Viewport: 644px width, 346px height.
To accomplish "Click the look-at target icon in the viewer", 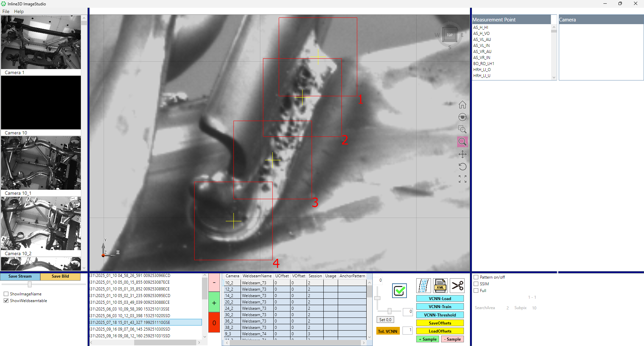I will tap(462, 117).
